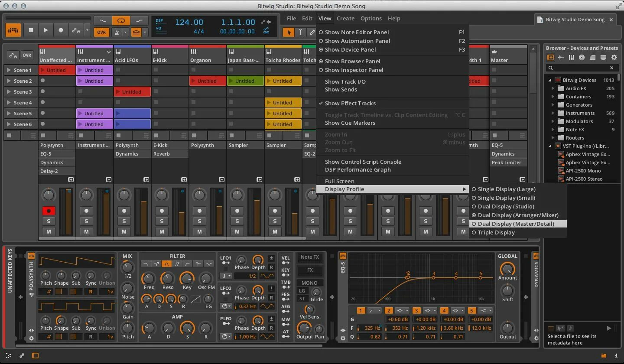
Task: Open the browser multisamples keys tab icon
Action: [572, 57]
